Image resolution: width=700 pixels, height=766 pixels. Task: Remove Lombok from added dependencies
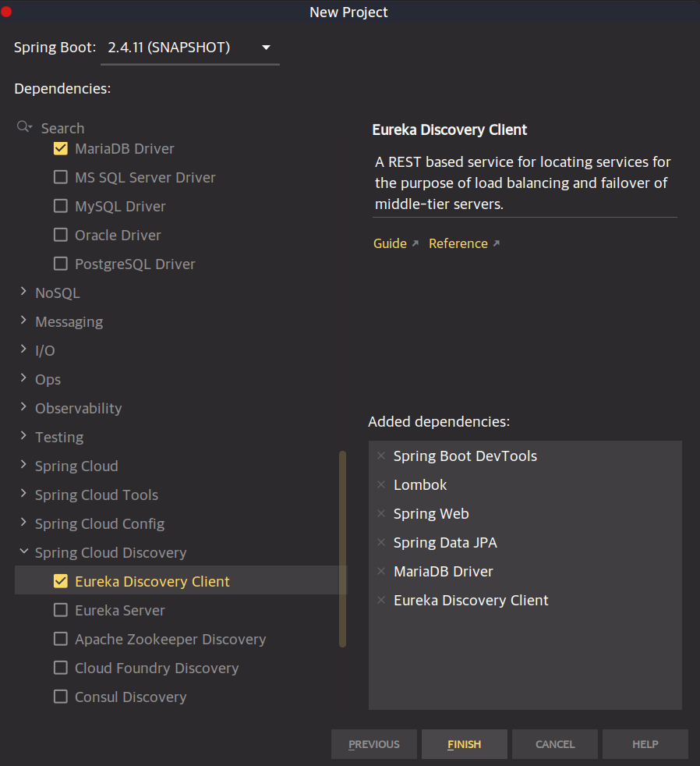coord(381,484)
